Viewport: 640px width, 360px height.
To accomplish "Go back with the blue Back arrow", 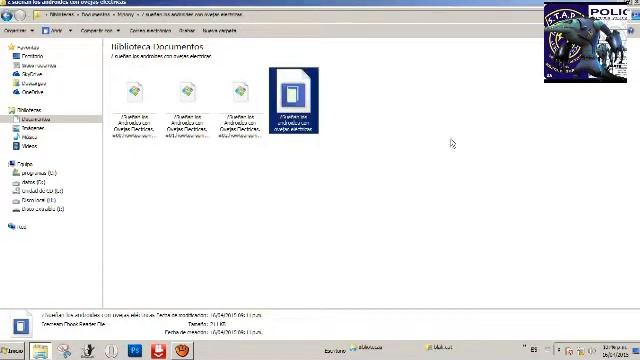I will coord(7,16).
